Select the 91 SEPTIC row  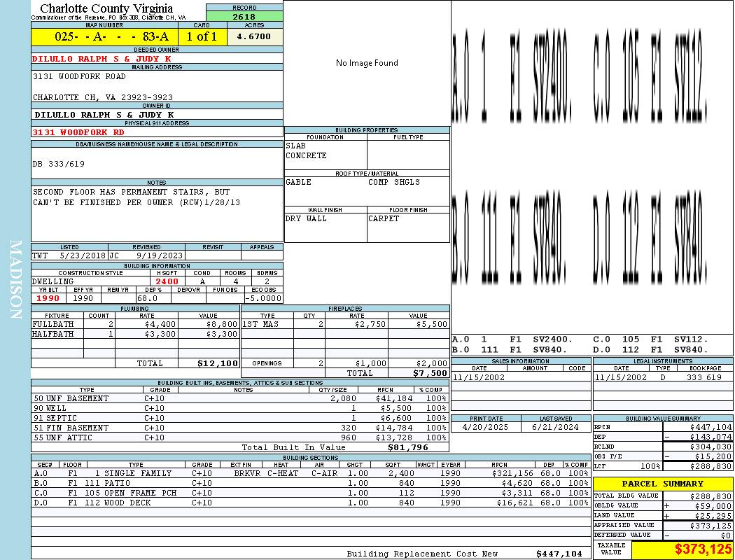click(240, 418)
